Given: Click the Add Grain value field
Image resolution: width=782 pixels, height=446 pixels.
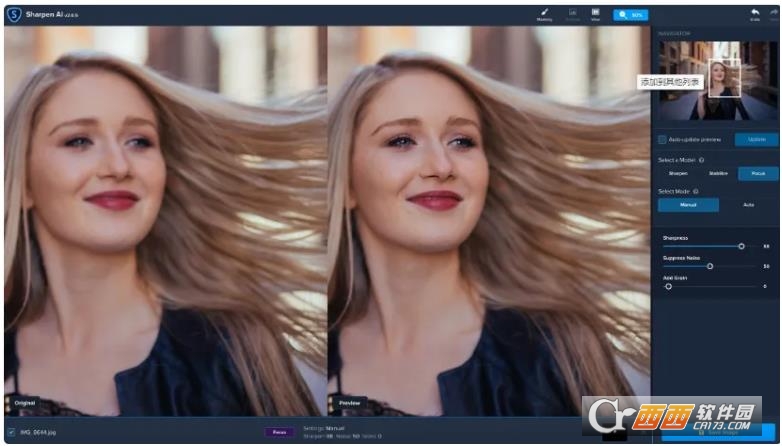Looking at the screenshot, I should pyautogui.click(x=765, y=286).
